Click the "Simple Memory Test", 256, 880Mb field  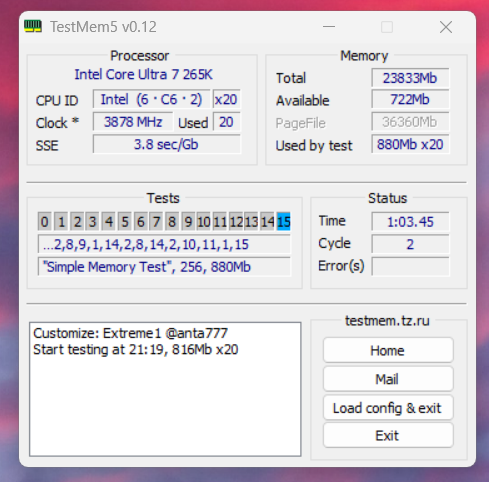coord(164,267)
